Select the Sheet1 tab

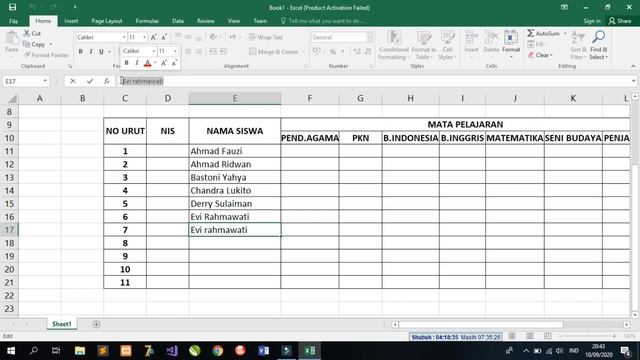62,324
